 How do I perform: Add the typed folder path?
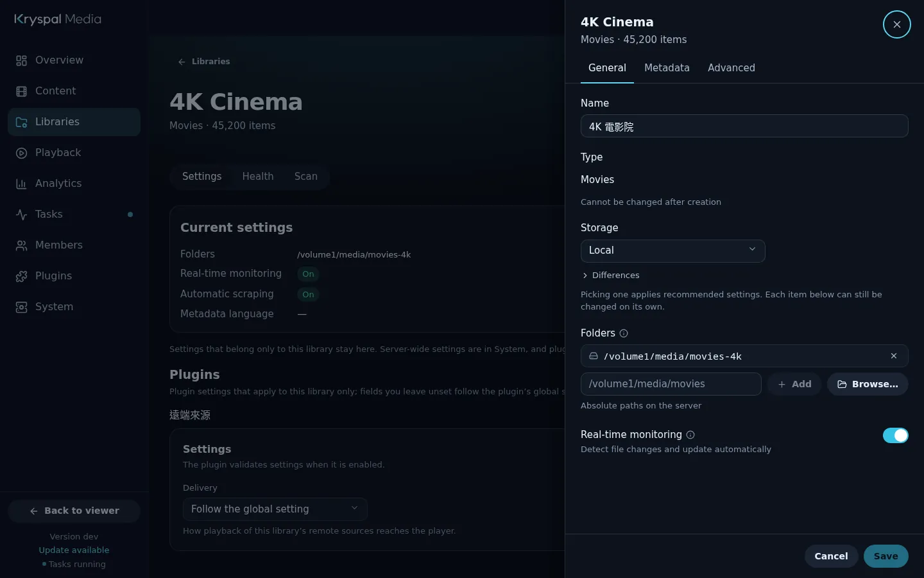tap(794, 384)
